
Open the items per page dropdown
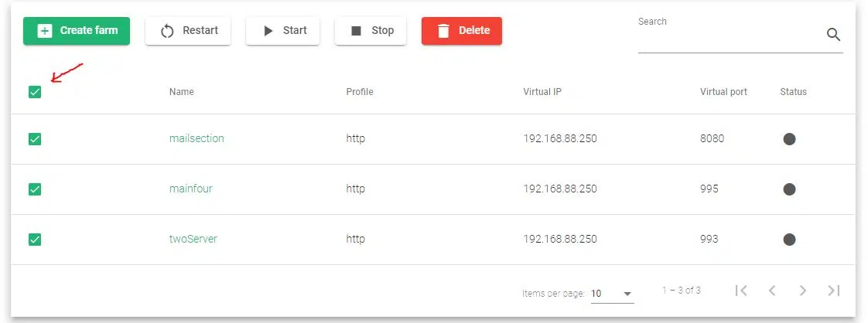click(x=612, y=294)
